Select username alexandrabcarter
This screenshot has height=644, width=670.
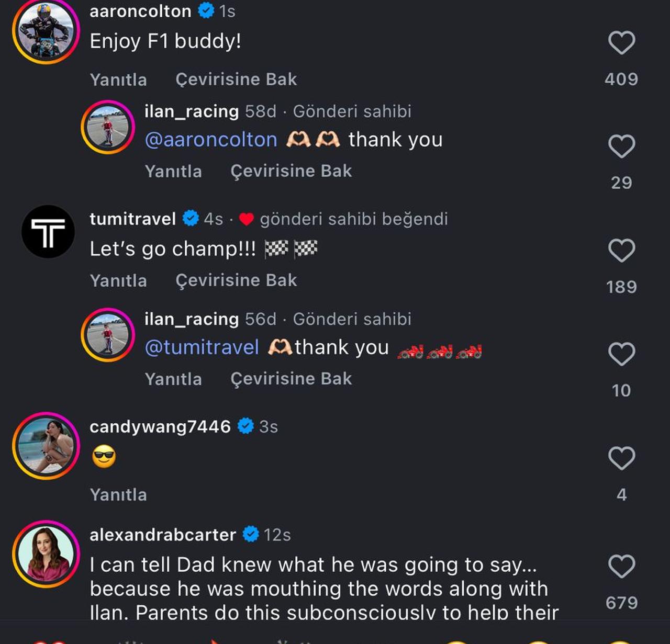coord(162,535)
